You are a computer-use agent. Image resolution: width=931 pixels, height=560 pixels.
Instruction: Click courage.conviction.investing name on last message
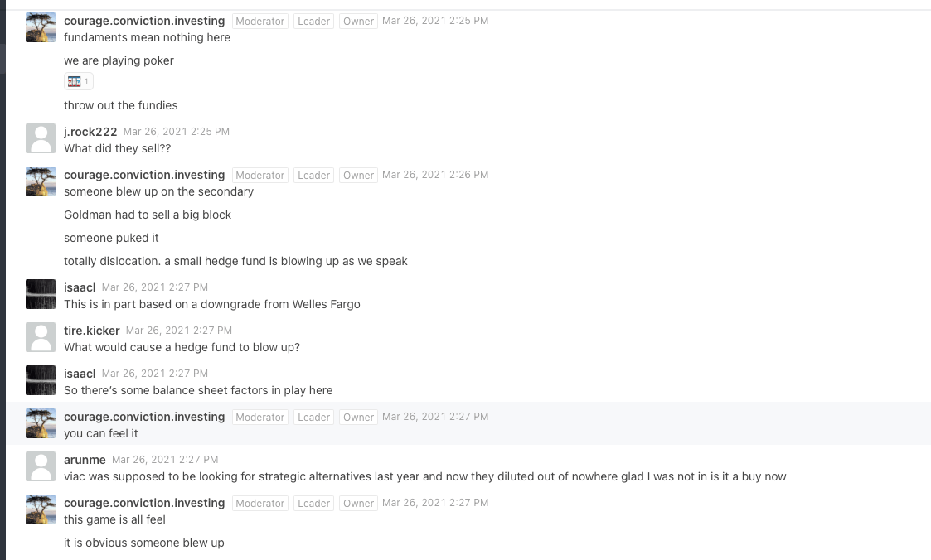[144, 503]
